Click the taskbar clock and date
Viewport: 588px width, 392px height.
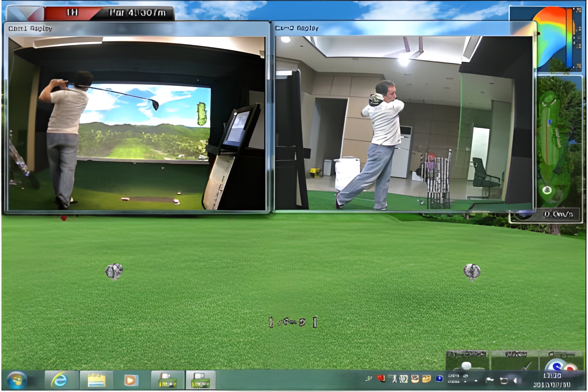[x=552, y=380]
